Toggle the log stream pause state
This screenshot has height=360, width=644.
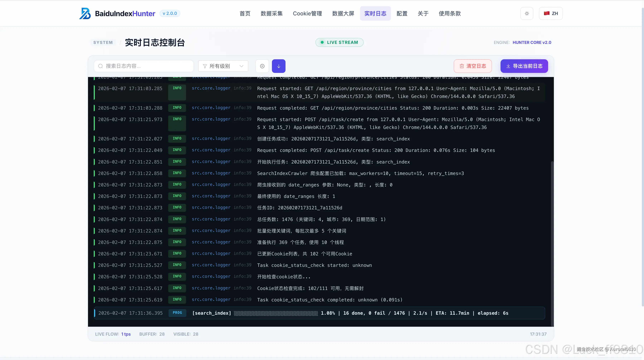pos(262,66)
